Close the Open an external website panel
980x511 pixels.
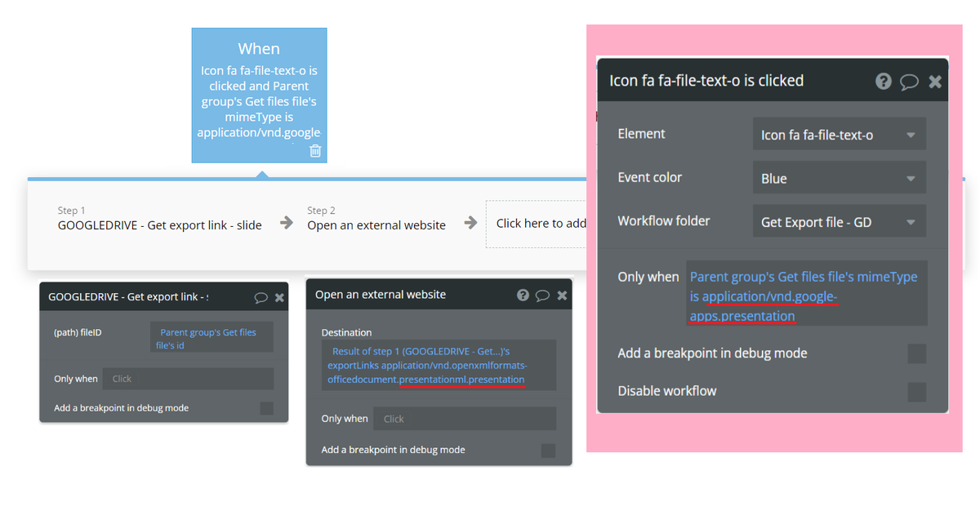click(x=562, y=295)
